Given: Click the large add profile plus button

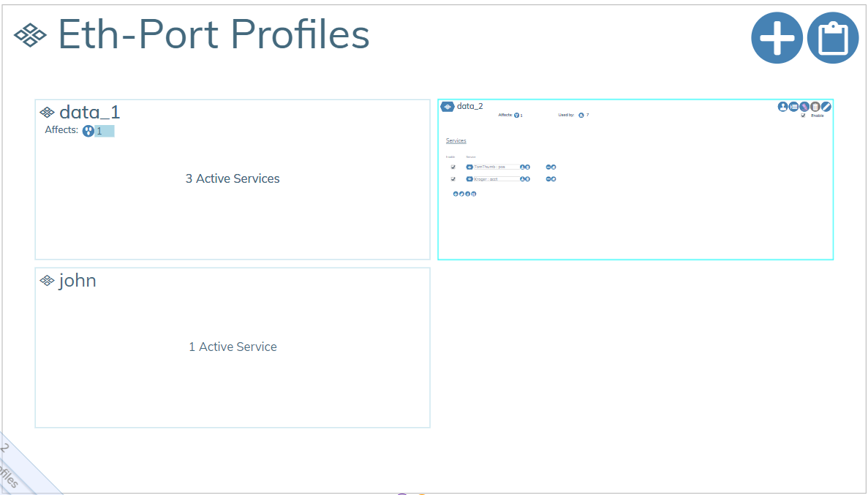Looking at the screenshot, I should point(777,37).
